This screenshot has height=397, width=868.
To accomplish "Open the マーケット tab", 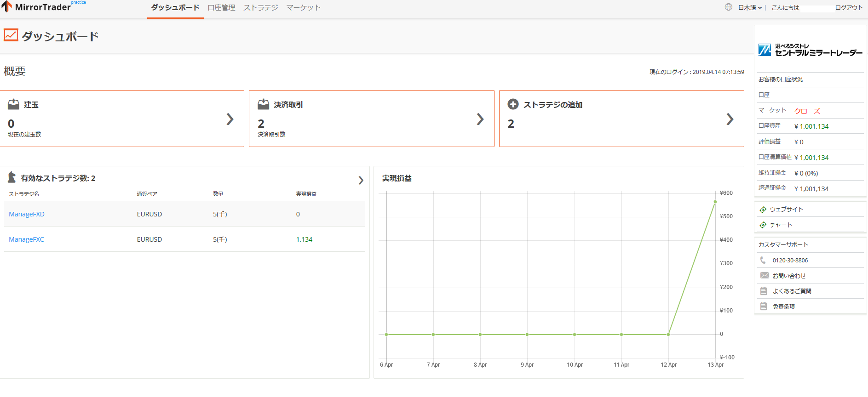I will (x=304, y=8).
